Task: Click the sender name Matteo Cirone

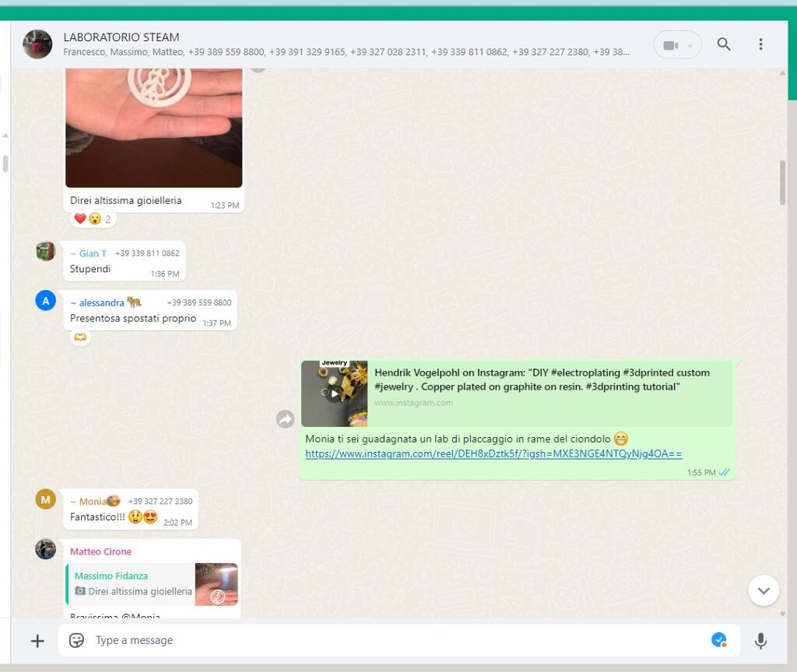Action: [100, 551]
